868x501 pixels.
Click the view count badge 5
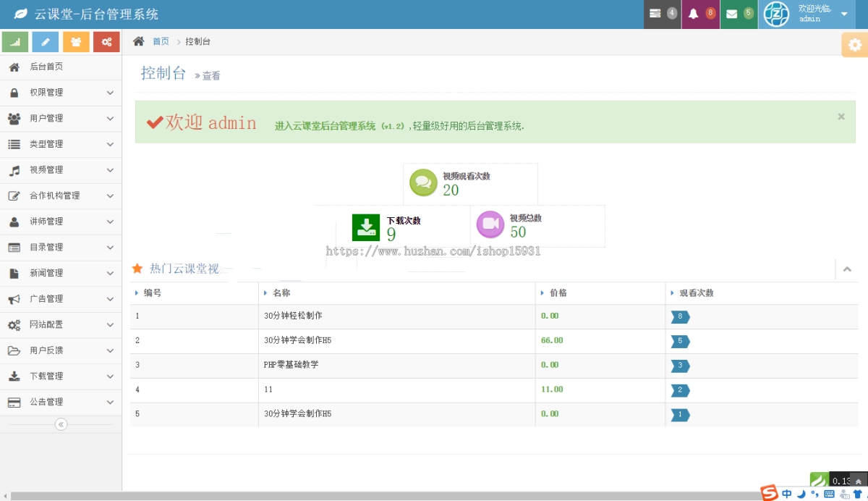(680, 341)
